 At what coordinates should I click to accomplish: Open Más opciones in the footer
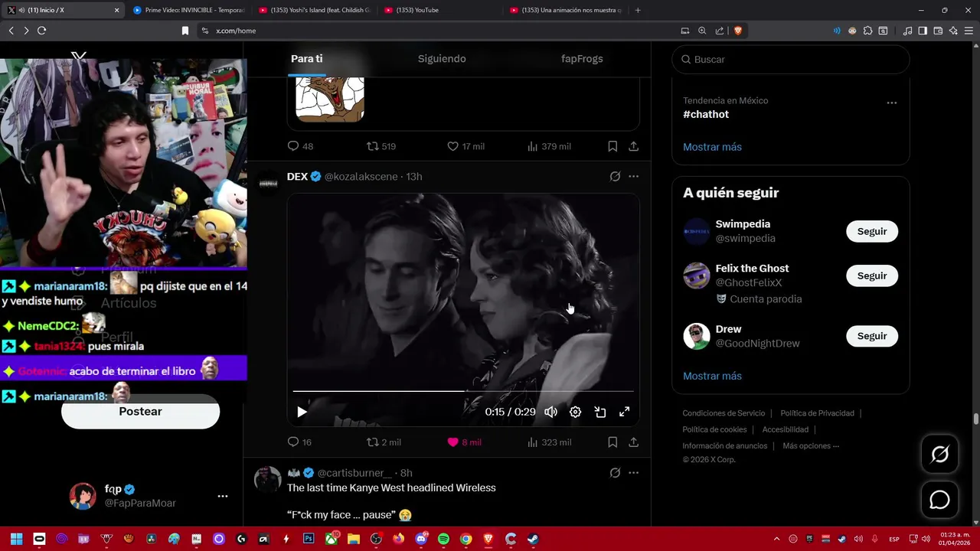point(811,446)
